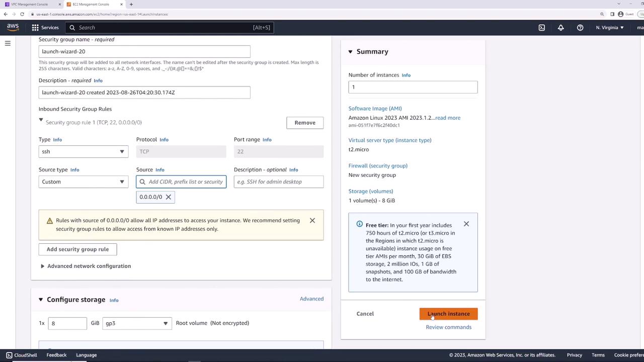Open the Type dropdown showing ssh

[x=84, y=151]
